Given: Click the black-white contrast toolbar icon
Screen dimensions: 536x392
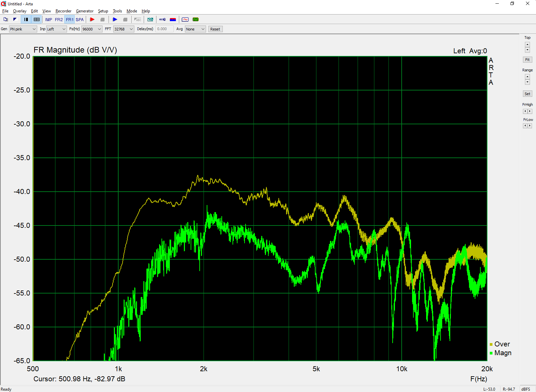Looking at the screenshot, I should click(x=15, y=19).
